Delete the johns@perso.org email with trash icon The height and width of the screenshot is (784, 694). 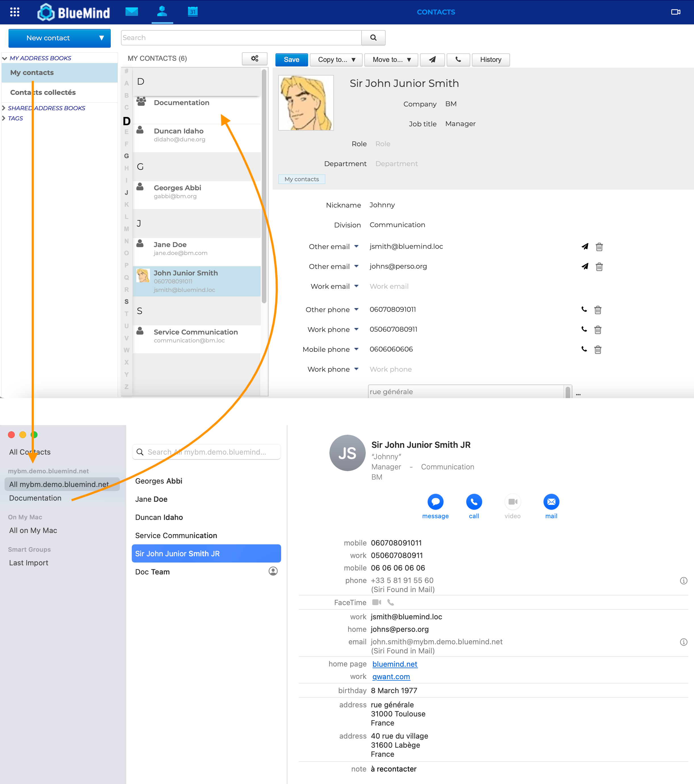coord(599,267)
